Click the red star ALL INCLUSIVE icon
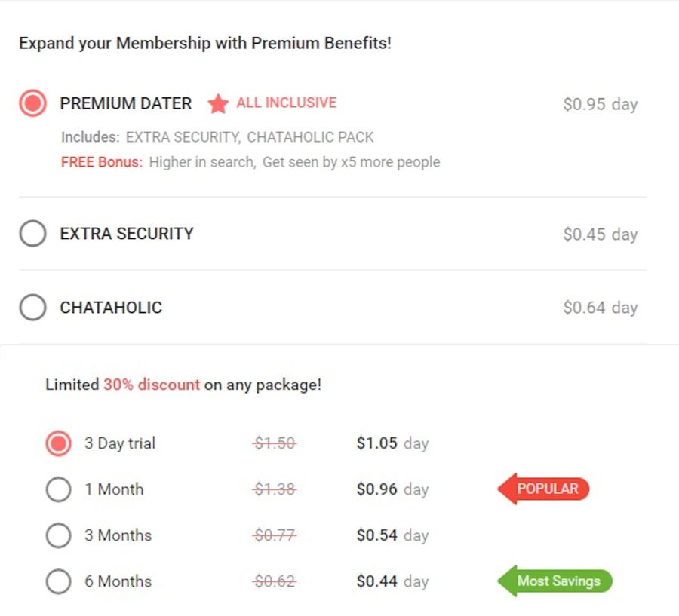 click(x=218, y=103)
